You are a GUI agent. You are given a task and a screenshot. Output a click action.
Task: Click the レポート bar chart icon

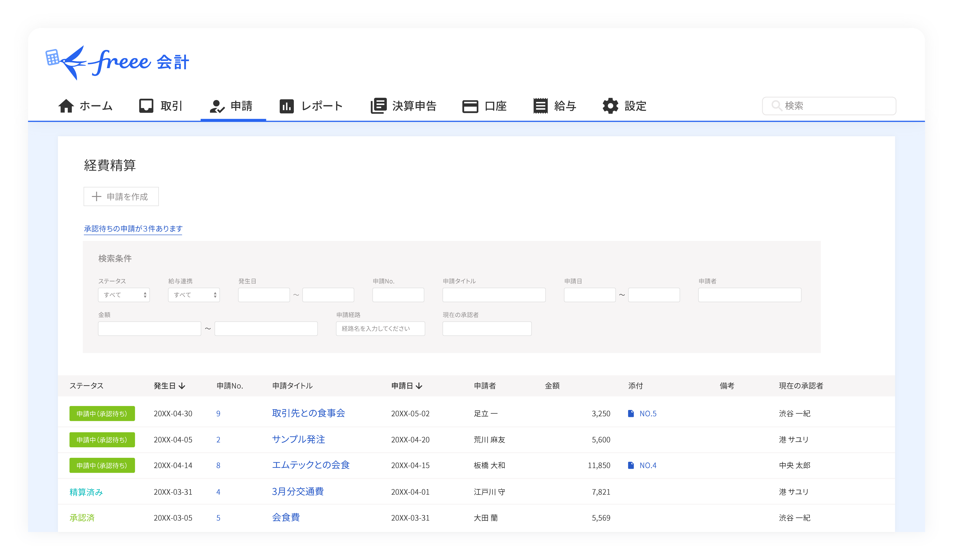pos(286,106)
